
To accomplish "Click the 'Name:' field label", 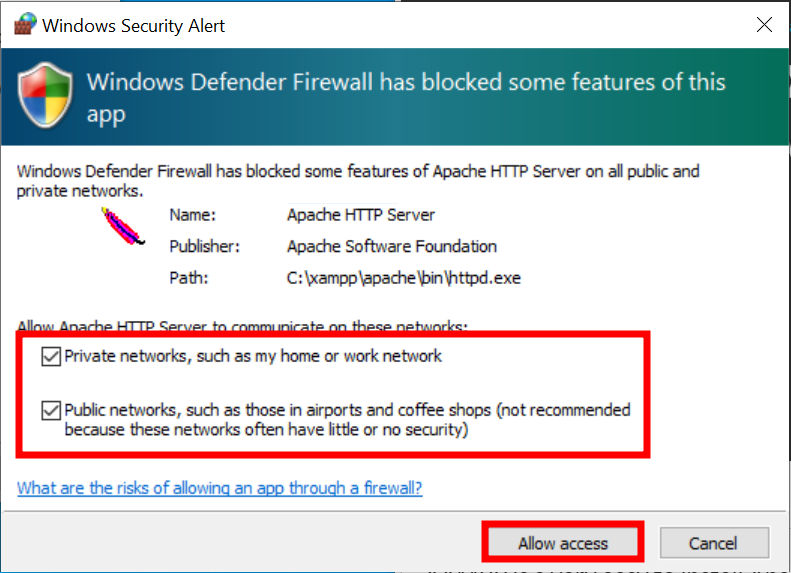I will 192,215.
